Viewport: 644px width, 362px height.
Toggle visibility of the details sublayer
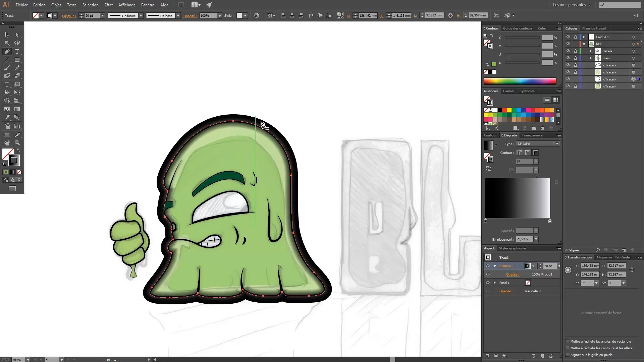point(568,51)
